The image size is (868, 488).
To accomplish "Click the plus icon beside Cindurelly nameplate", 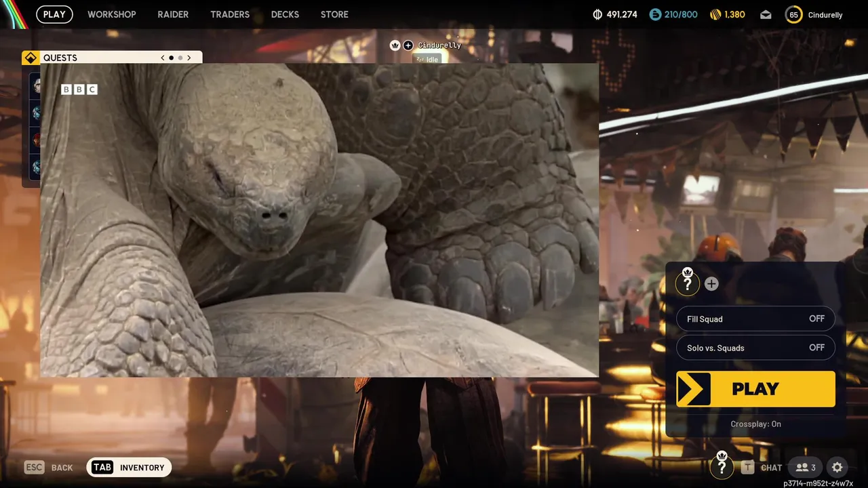I will (x=408, y=45).
